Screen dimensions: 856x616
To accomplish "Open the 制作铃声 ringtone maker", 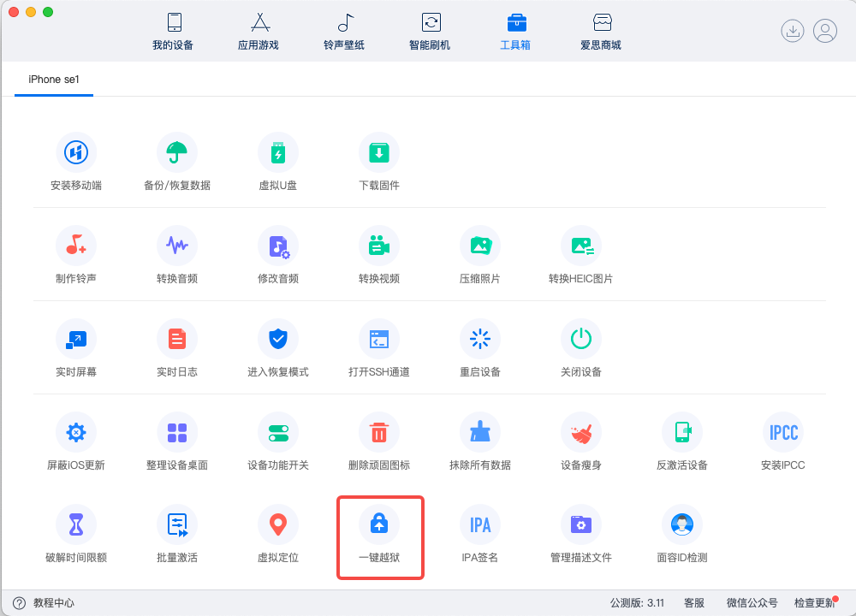I will pyautogui.click(x=76, y=257).
